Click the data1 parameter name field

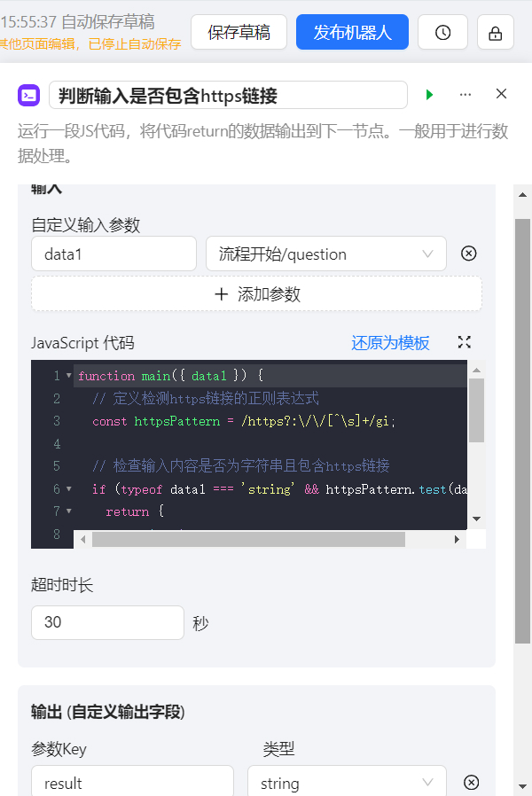pyautogui.click(x=113, y=254)
